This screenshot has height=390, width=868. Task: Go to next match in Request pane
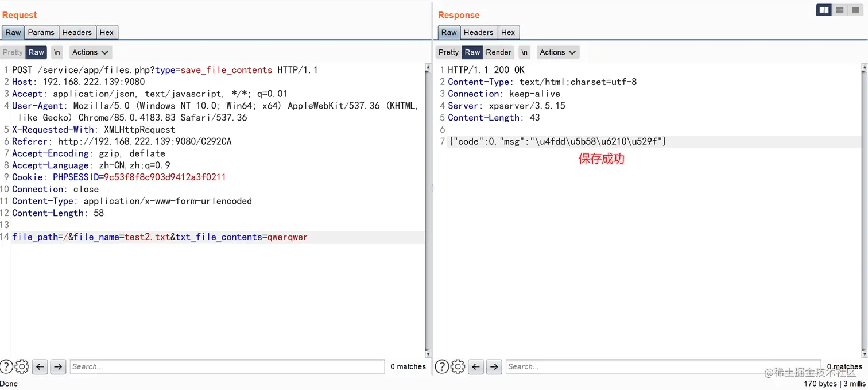(58, 366)
